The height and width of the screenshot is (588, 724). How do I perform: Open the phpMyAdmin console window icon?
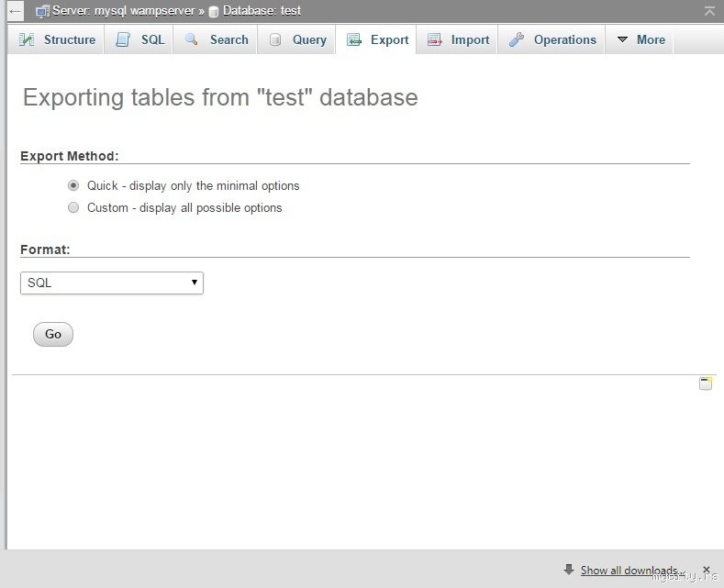click(706, 383)
